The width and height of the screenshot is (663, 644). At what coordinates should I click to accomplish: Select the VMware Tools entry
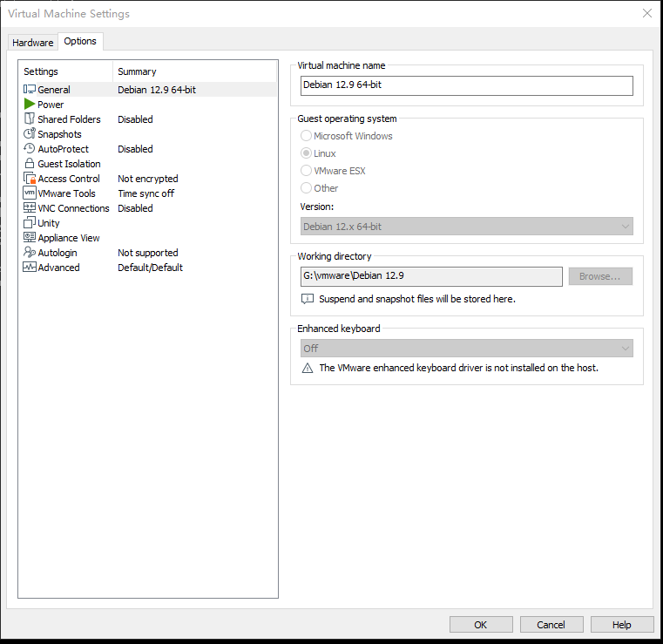[x=66, y=193]
